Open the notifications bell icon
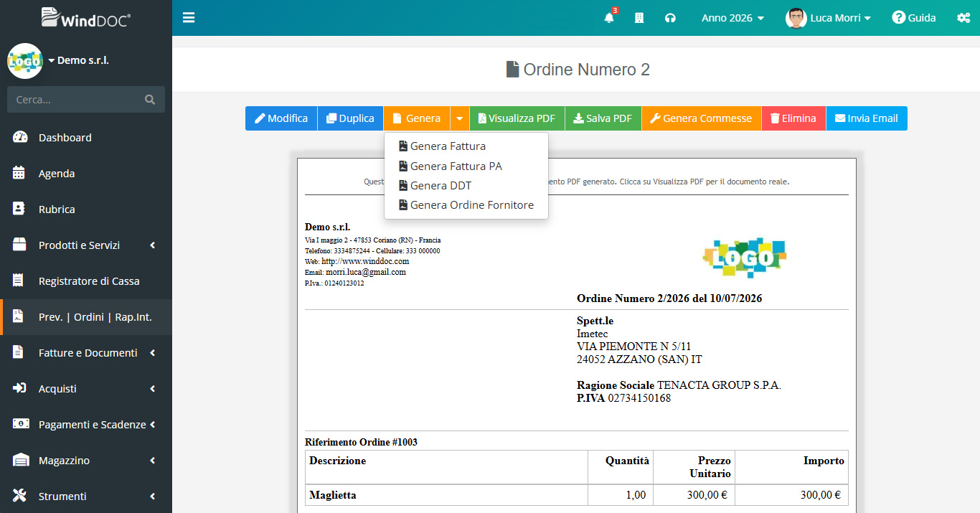Image resolution: width=980 pixels, height=513 pixels. coord(609,18)
